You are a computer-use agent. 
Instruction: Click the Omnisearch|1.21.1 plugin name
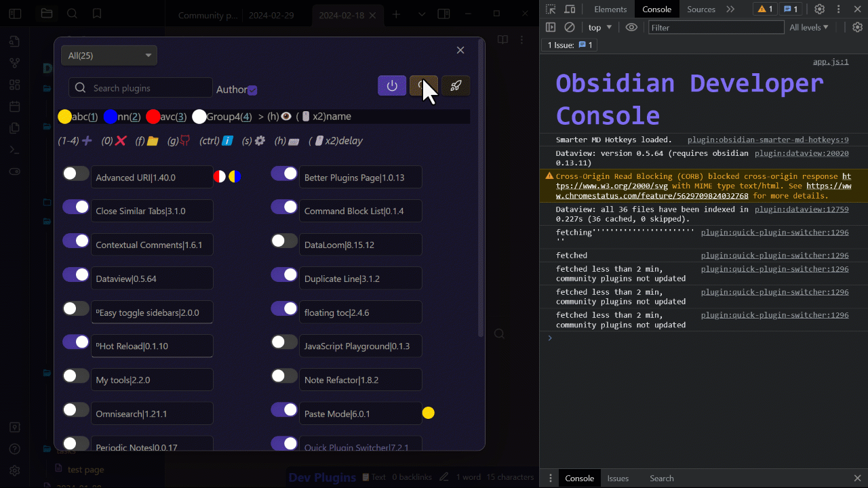click(152, 413)
